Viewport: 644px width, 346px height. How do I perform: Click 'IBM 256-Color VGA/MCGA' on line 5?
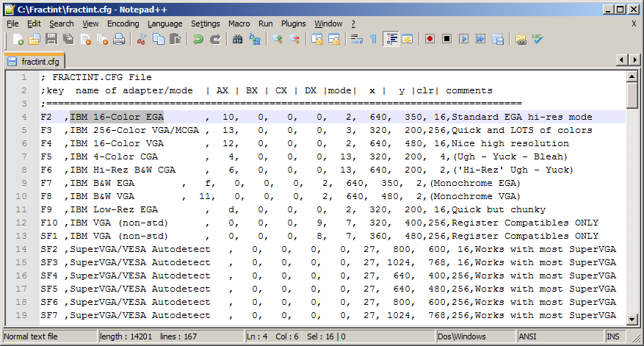click(134, 130)
